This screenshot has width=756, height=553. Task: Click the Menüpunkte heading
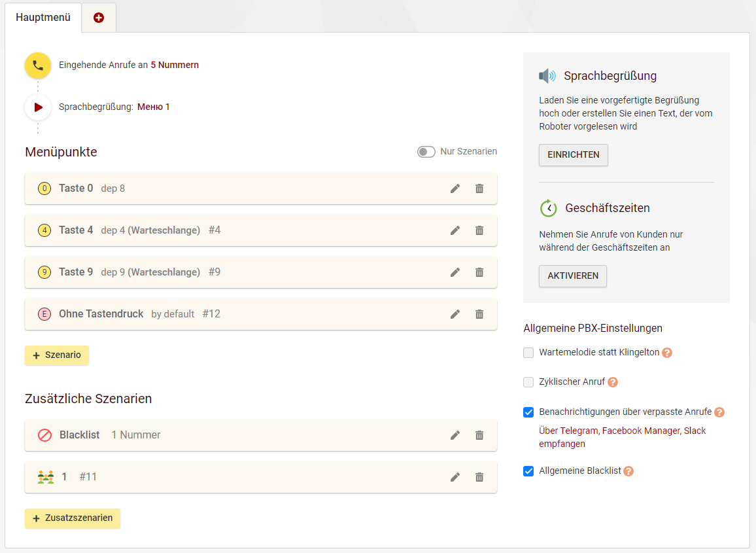[x=61, y=152]
